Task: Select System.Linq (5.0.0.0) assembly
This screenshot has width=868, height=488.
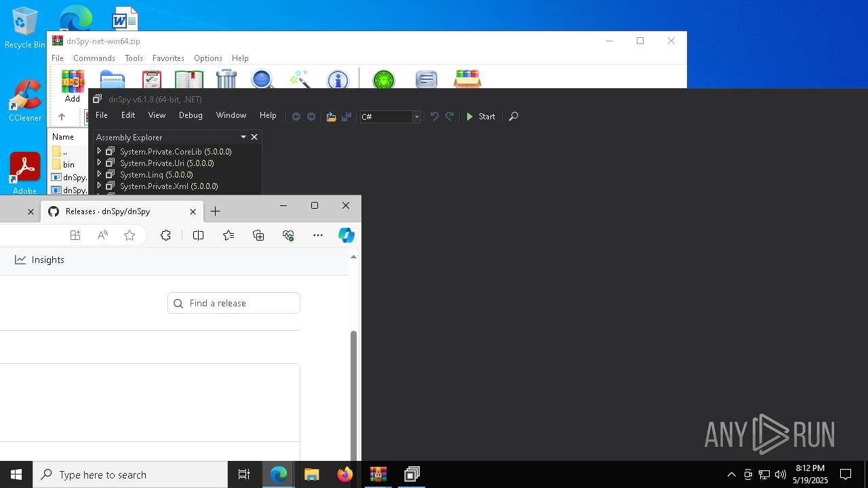Action: pos(156,175)
